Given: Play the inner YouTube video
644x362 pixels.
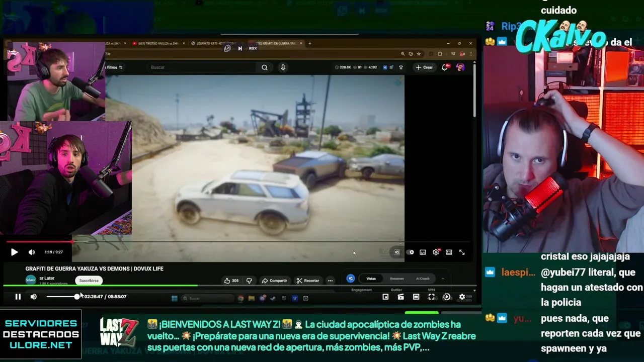Looking at the screenshot, I should click(14, 252).
